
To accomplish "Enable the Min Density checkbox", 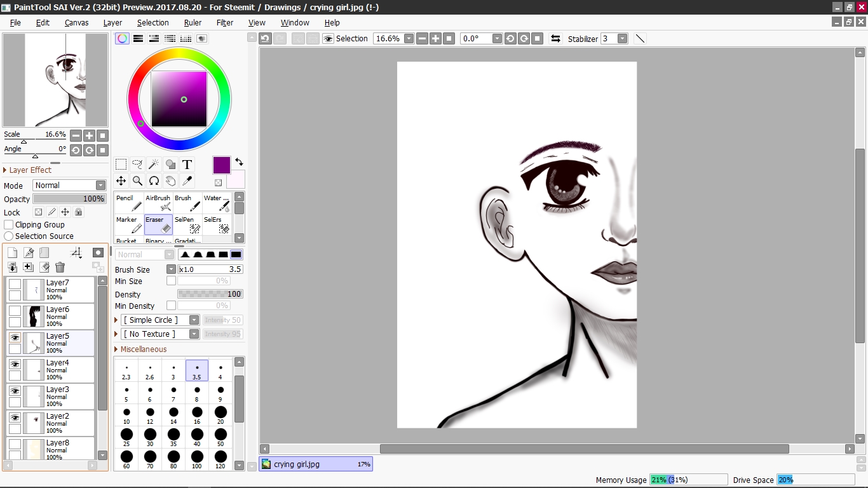I will 171,306.
